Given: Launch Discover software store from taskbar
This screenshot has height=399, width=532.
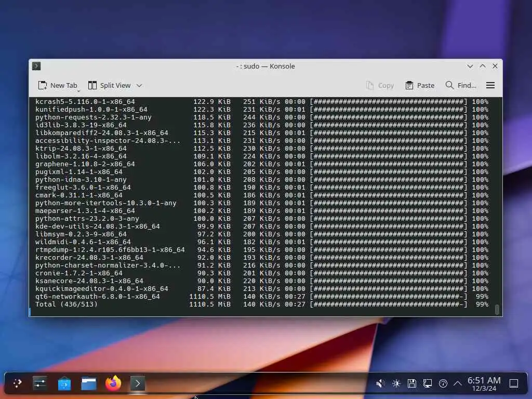Looking at the screenshot, I should click(x=64, y=384).
